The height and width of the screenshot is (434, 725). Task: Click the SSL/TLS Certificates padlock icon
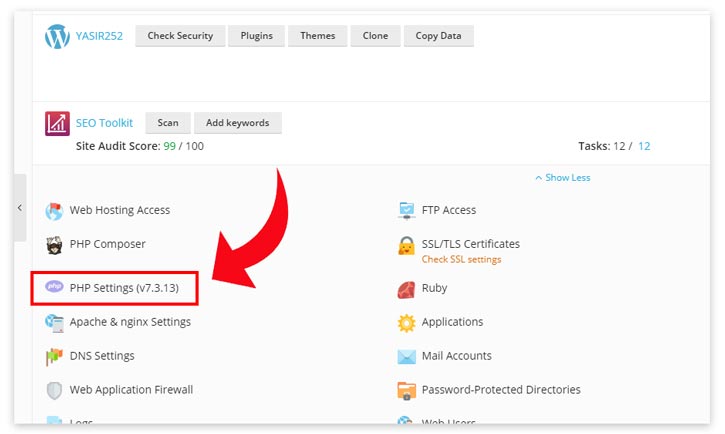click(x=406, y=245)
